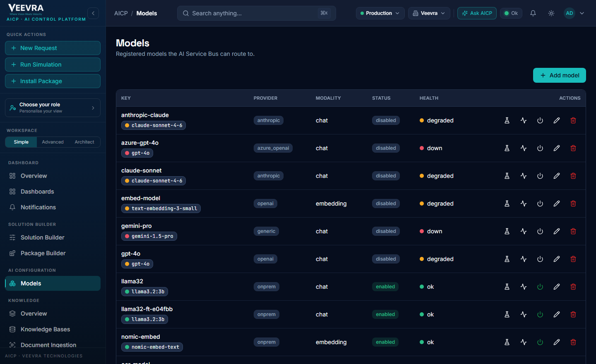Focus the Search anything input field
The height and width of the screenshot is (364, 596).
click(x=257, y=13)
